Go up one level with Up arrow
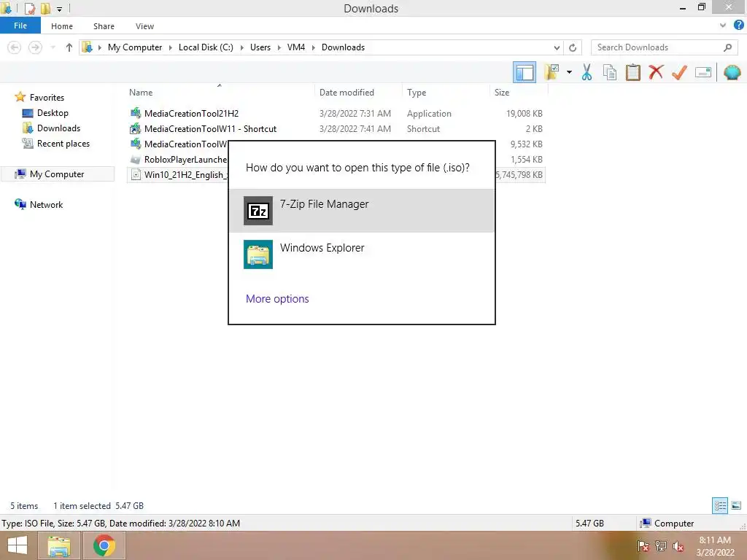Viewport: 747px width, 560px height. coord(69,47)
